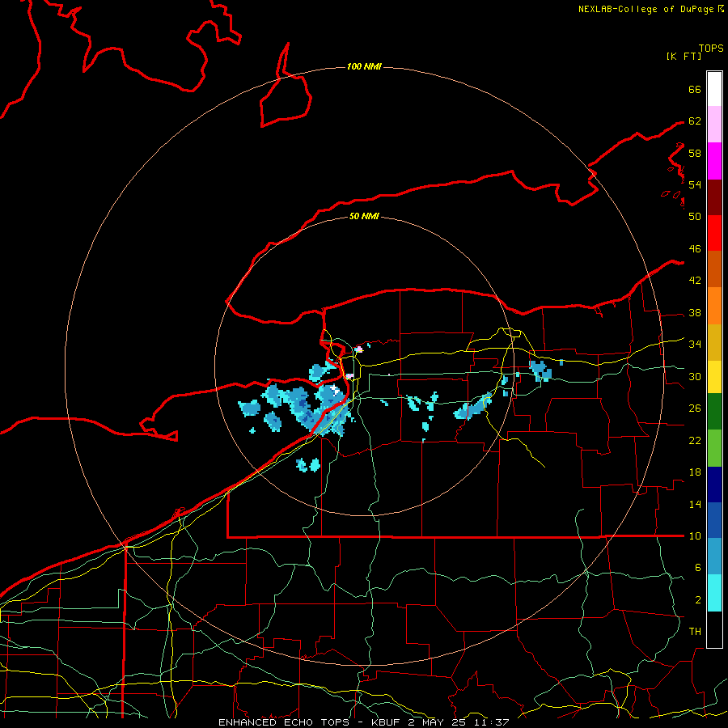Click the "[K FT]" units label
The image size is (728, 728).
click(684, 57)
